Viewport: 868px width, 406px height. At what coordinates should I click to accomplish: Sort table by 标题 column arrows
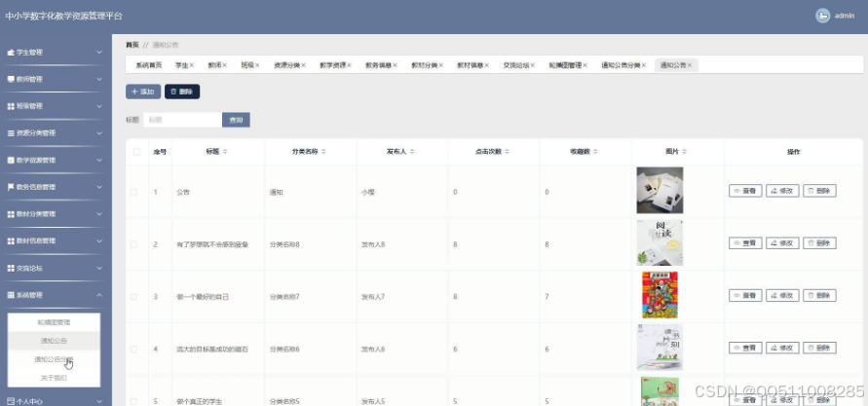[x=225, y=152]
